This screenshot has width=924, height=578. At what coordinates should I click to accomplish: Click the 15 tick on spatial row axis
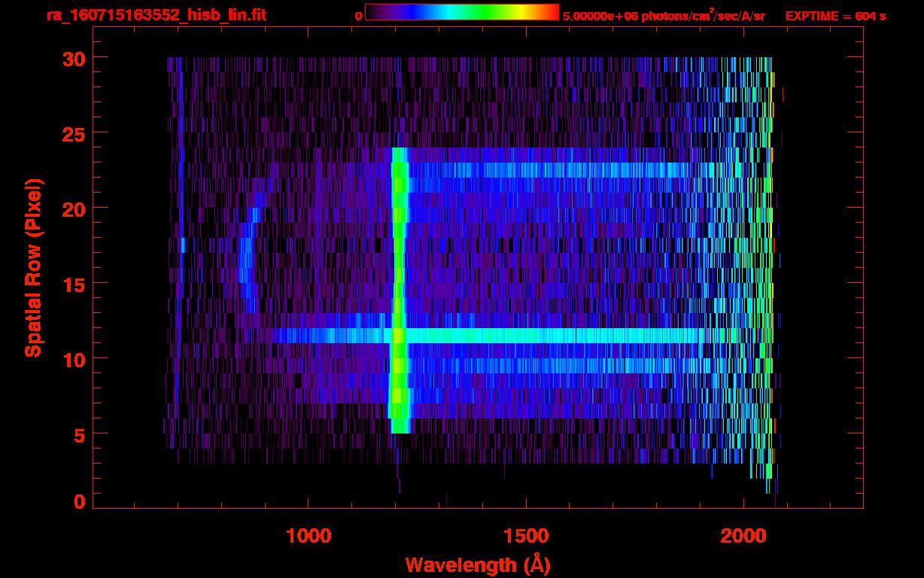pos(74,284)
